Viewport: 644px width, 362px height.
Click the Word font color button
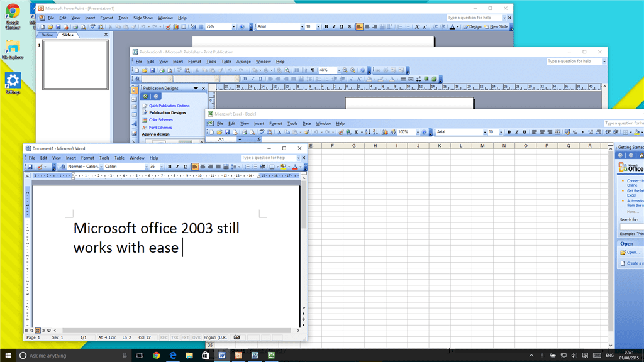coord(294,167)
